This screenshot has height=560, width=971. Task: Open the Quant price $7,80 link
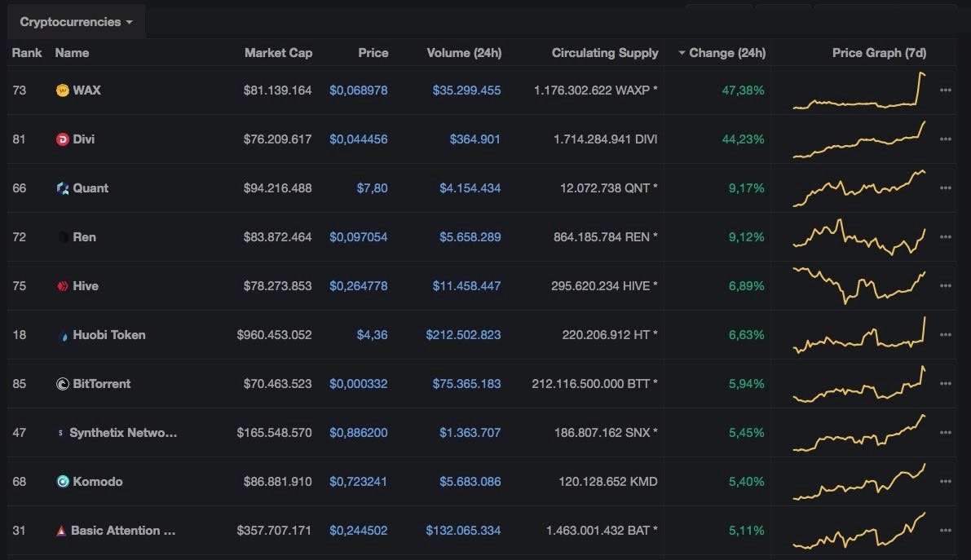tap(372, 188)
